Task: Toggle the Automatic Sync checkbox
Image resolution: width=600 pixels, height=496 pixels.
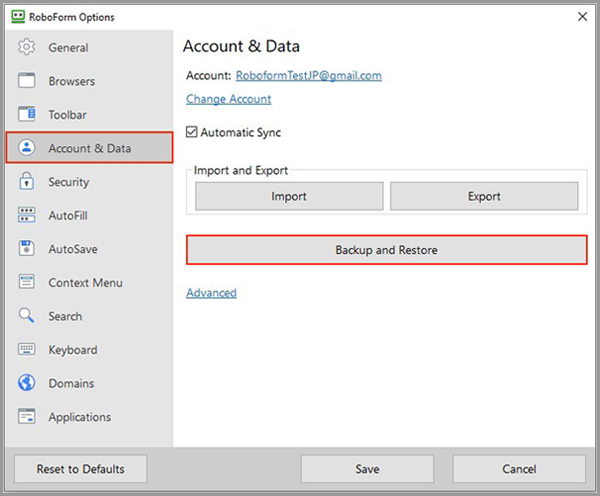Action: (x=192, y=132)
